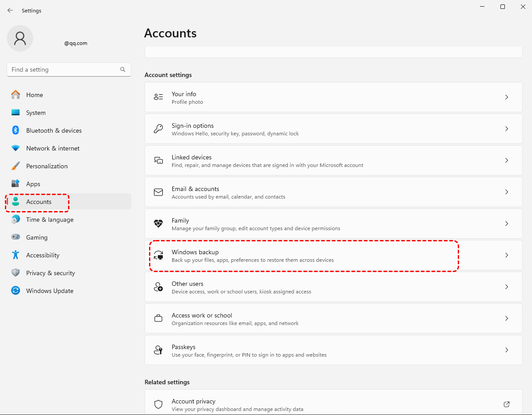This screenshot has height=415, width=532.
Task: Click the Time & language globe icon
Action: pos(16,220)
